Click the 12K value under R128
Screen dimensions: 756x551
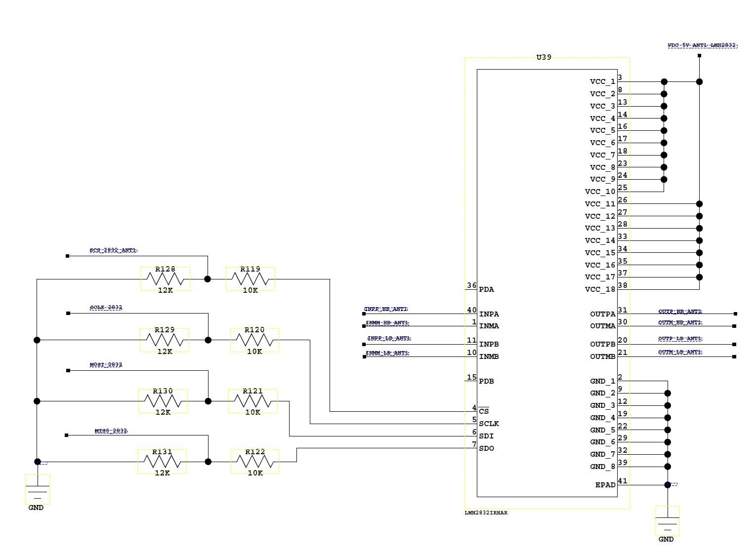click(x=166, y=290)
